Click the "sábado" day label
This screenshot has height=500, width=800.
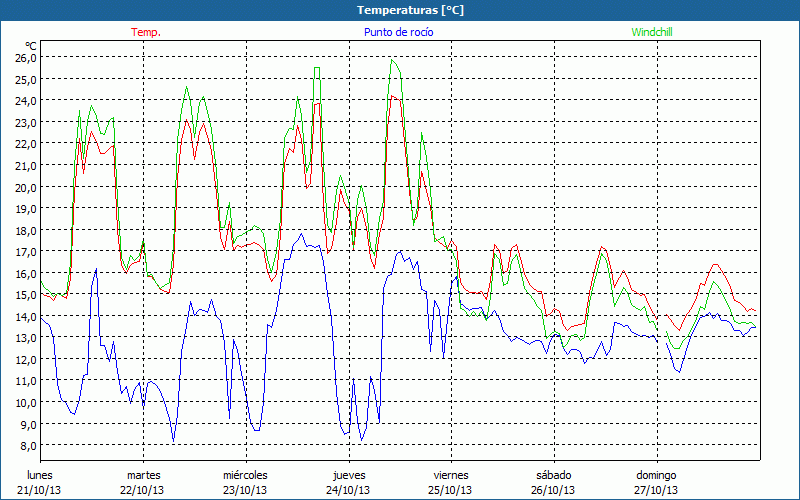[553, 475]
